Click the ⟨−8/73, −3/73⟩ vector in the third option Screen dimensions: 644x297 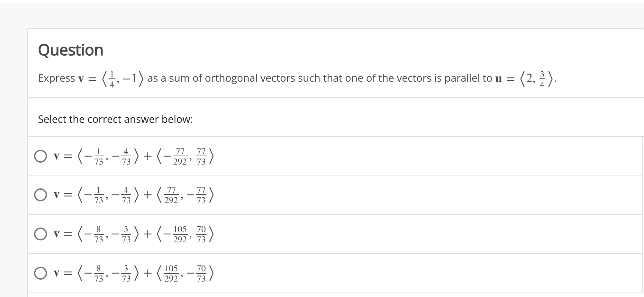(108, 234)
